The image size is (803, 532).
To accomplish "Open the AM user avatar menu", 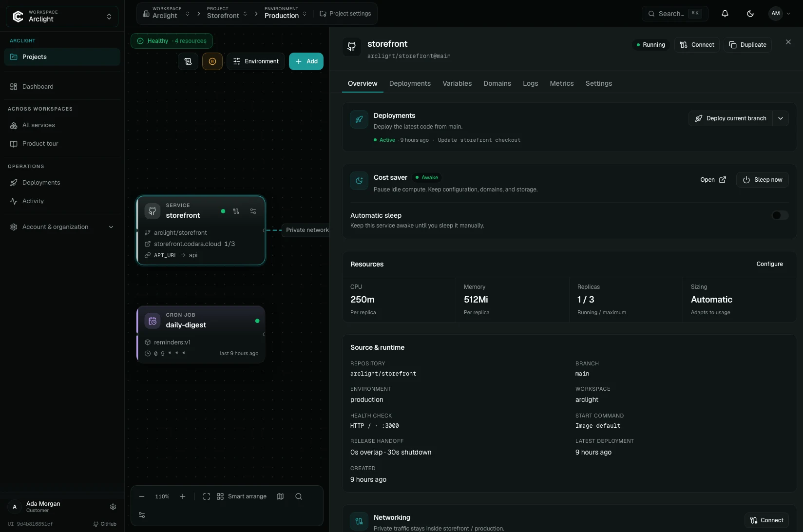I will (x=780, y=14).
